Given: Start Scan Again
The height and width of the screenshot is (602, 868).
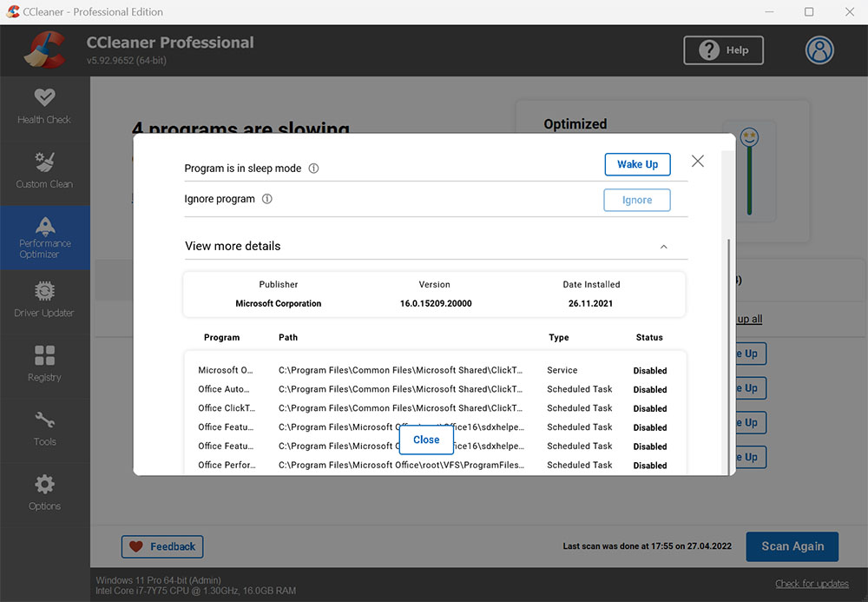Looking at the screenshot, I should click(x=792, y=546).
